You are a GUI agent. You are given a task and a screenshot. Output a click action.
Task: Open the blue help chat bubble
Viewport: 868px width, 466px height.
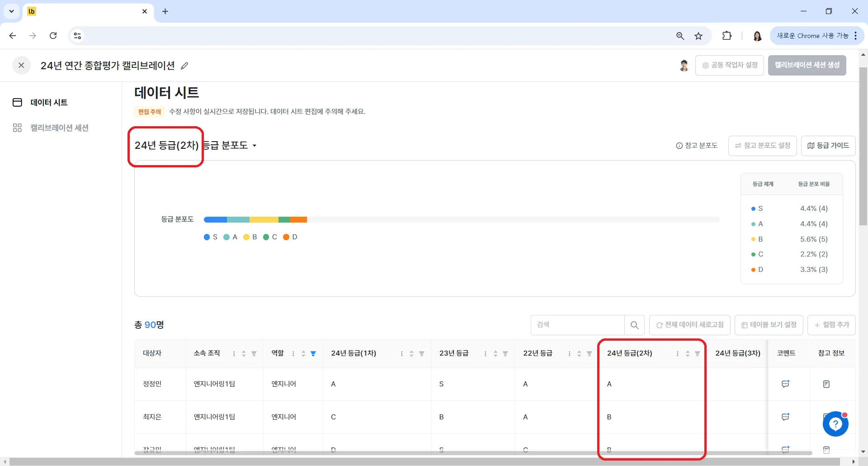pyautogui.click(x=835, y=424)
